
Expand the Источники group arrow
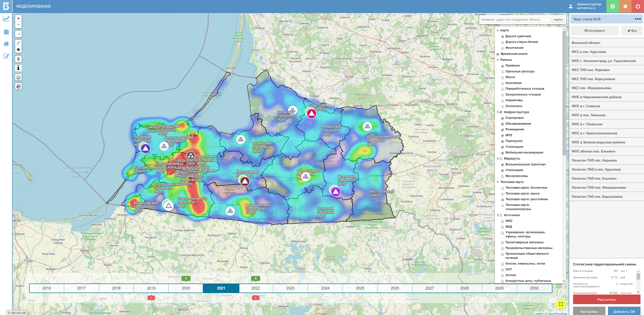coord(498,215)
